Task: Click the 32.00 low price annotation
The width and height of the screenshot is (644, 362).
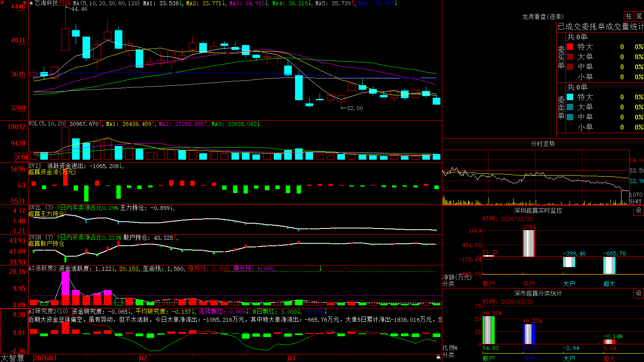Action: click(x=355, y=108)
